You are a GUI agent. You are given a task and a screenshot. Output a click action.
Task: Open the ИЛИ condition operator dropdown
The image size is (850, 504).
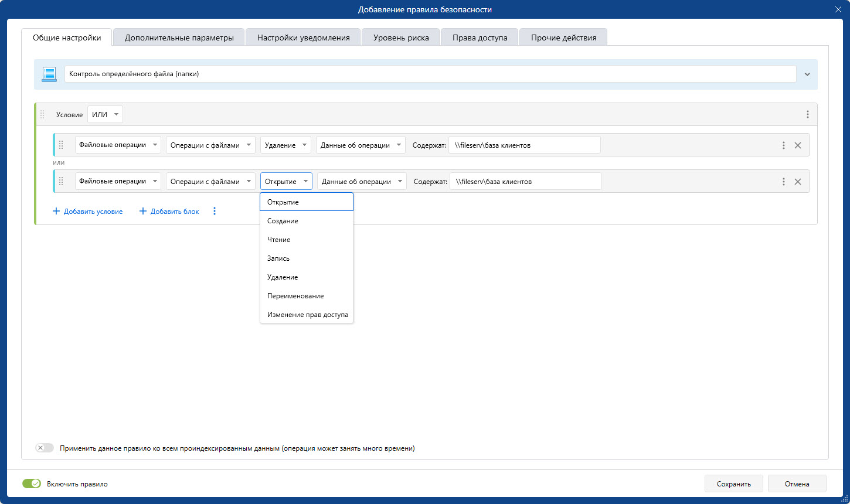point(105,115)
